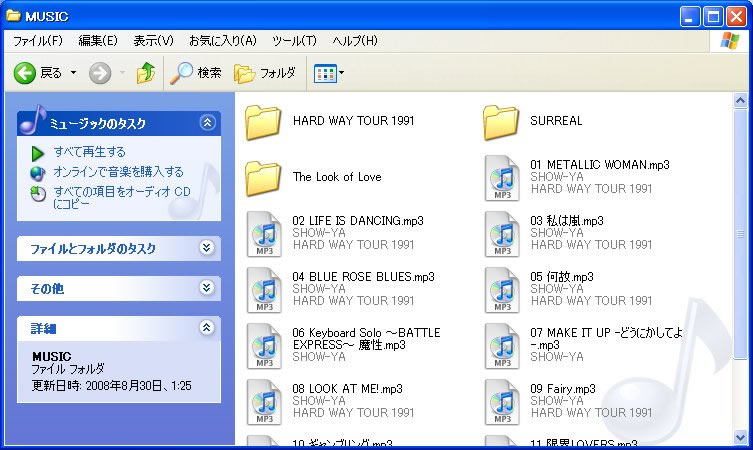Select The Look of Love folder icon
Image resolution: width=753 pixels, height=450 pixels.
(x=263, y=179)
